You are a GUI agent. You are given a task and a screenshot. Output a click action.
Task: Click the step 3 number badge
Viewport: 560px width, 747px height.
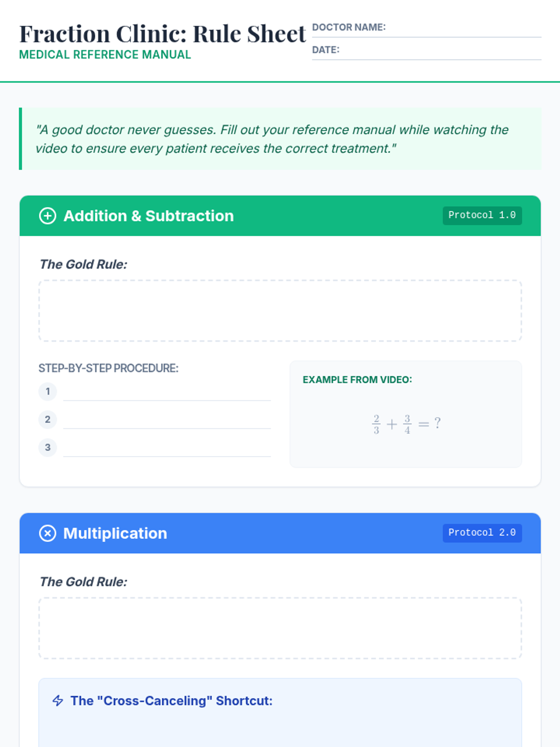(x=48, y=447)
